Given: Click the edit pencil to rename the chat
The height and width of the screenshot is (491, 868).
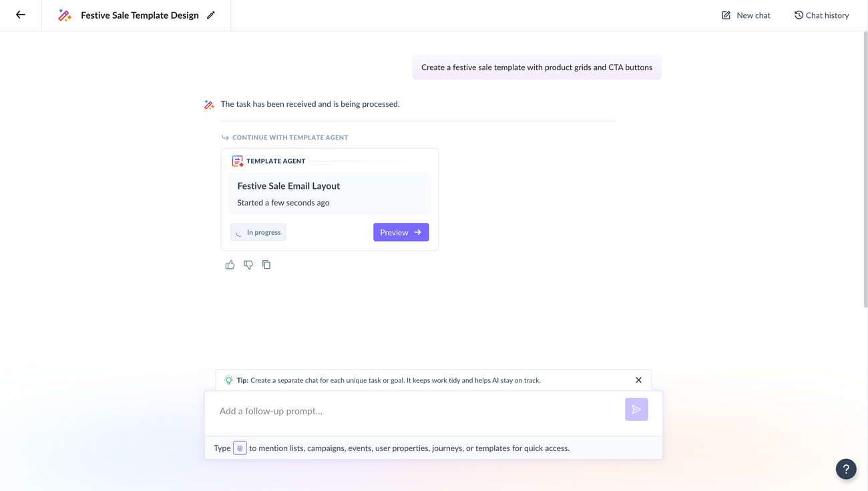Looking at the screenshot, I should click(211, 14).
